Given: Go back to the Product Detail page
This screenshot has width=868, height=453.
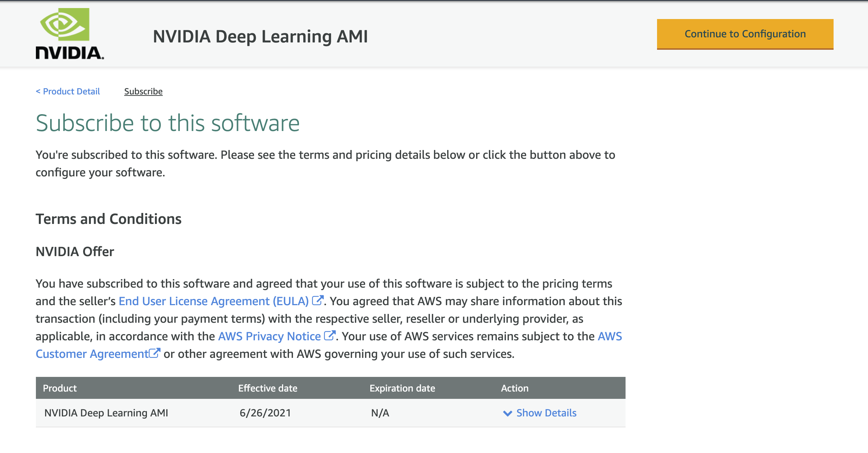Looking at the screenshot, I should (68, 91).
